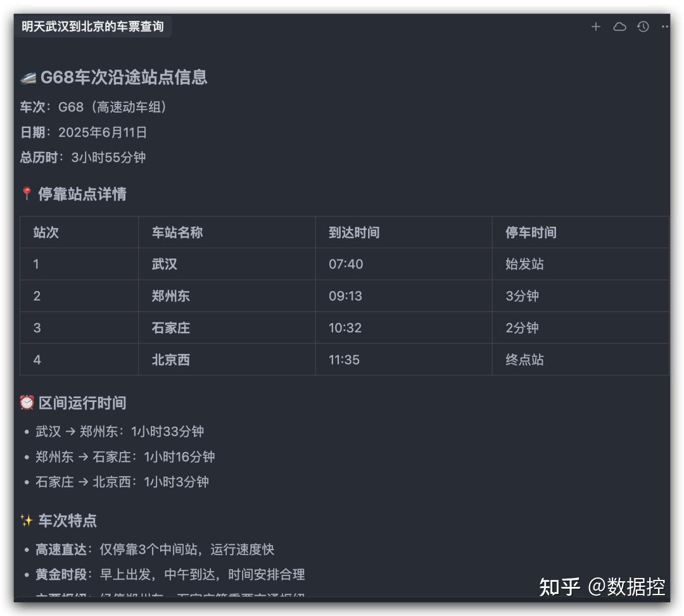The height and width of the screenshot is (616, 684).
Task: Select the 武汉 starting station cell
Action: click(163, 264)
